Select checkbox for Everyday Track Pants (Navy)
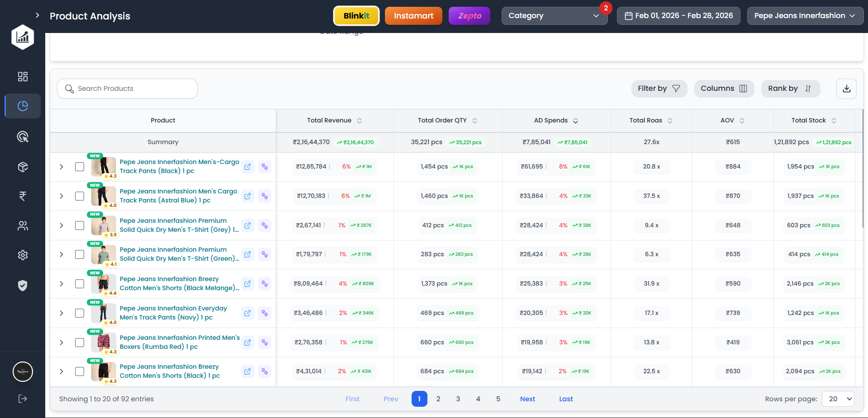This screenshot has height=418, width=868. click(x=80, y=313)
